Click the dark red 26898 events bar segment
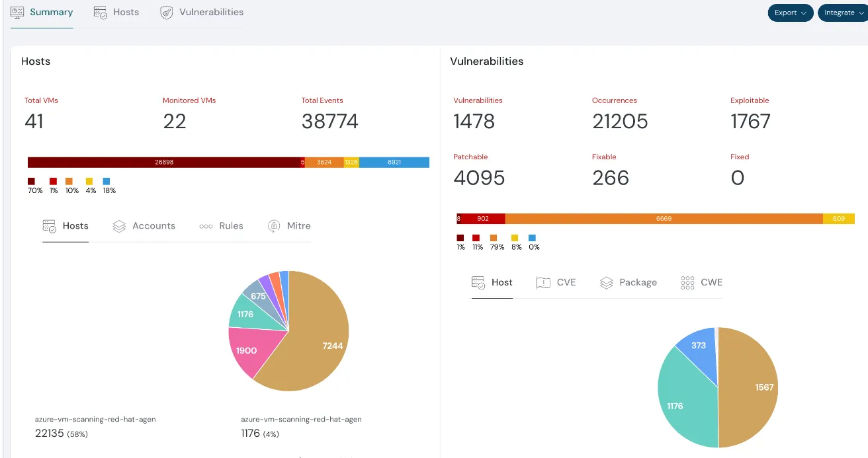The image size is (868, 458). (x=164, y=162)
